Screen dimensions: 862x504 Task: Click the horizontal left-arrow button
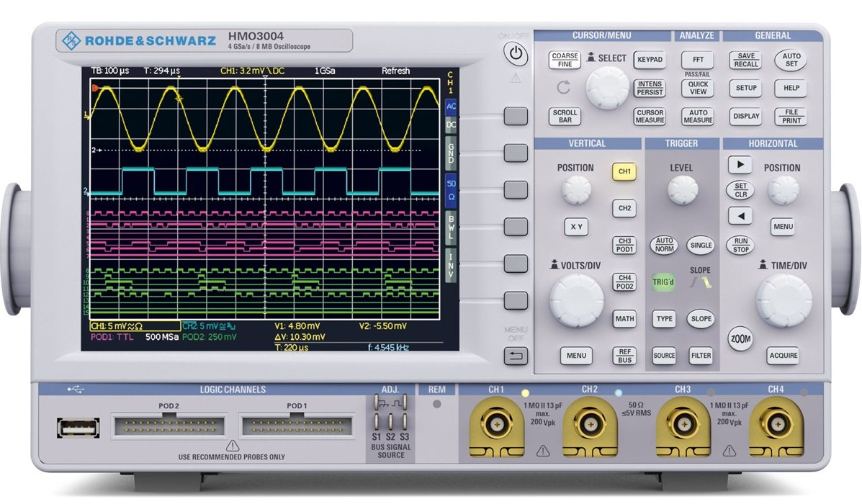point(740,216)
